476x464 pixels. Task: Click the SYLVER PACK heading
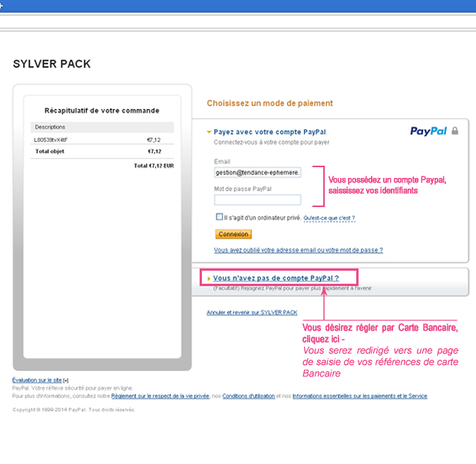tap(52, 64)
